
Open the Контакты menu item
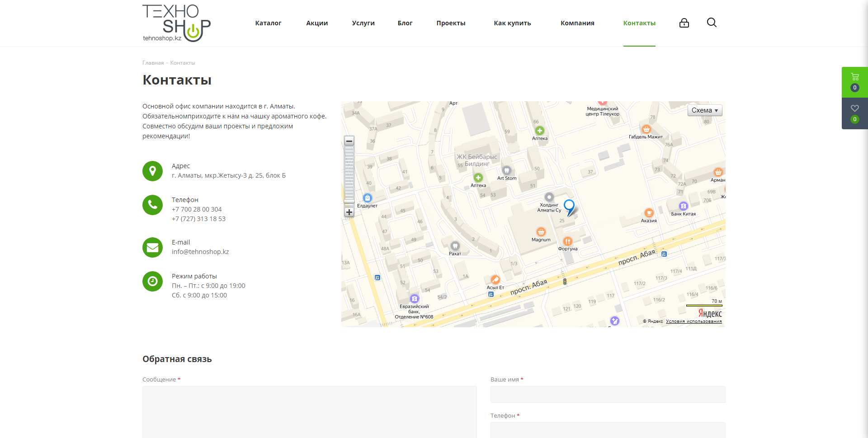tap(639, 23)
